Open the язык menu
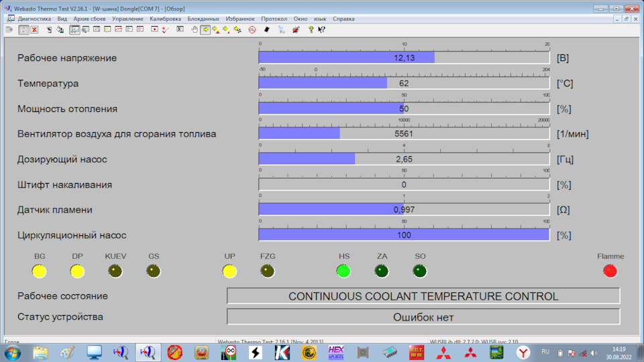This screenshot has height=362, width=644. tap(320, 19)
